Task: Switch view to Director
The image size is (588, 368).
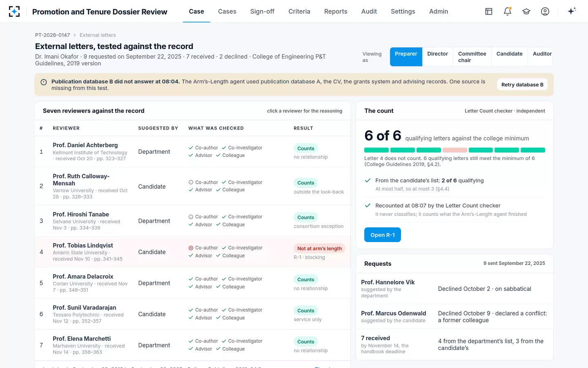Action: coord(438,57)
